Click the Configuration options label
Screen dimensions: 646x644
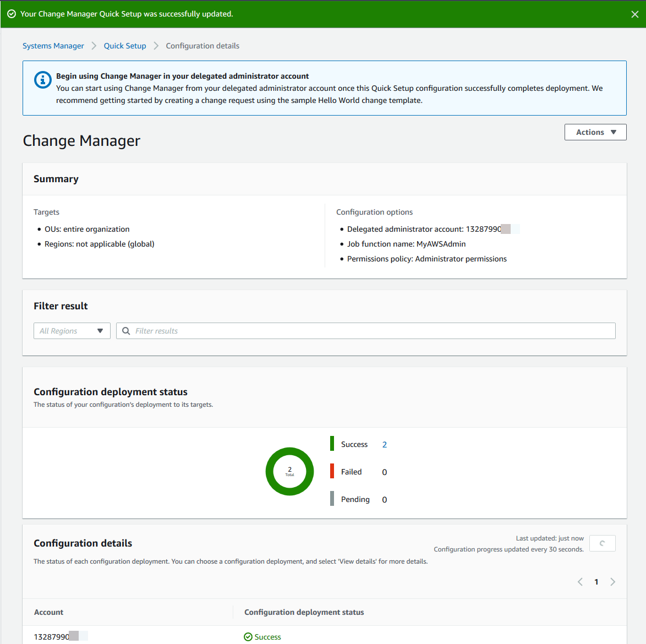pos(375,212)
